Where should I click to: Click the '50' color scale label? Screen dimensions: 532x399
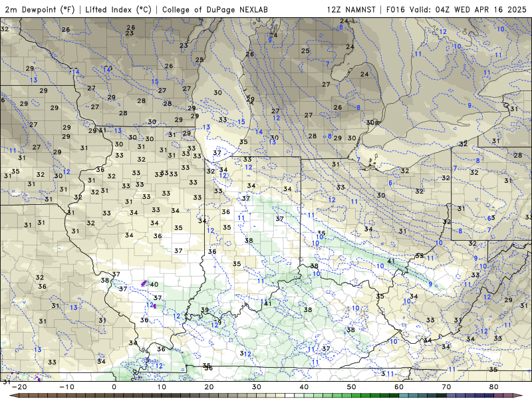[x=352, y=387]
